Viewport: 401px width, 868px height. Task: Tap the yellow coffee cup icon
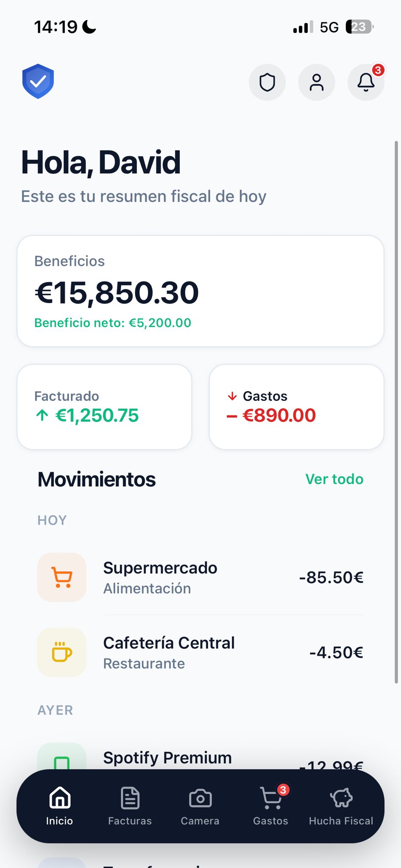pyautogui.click(x=62, y=652)
